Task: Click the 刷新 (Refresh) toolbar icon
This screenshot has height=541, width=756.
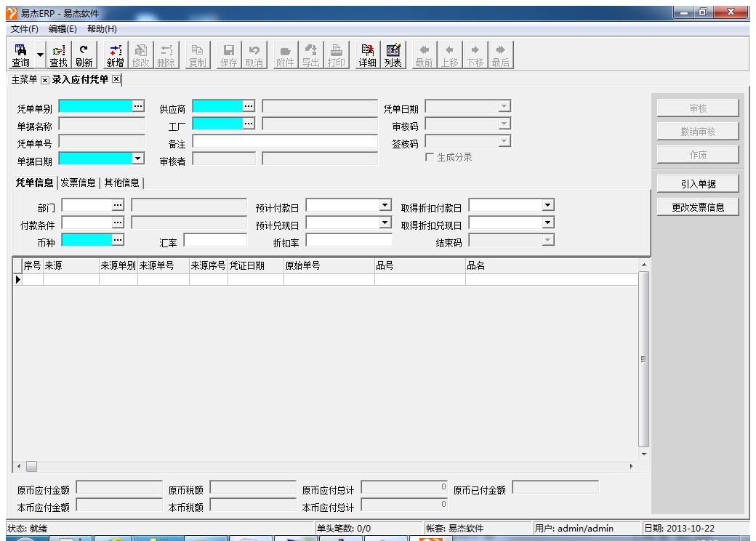Action: [83, 55]
